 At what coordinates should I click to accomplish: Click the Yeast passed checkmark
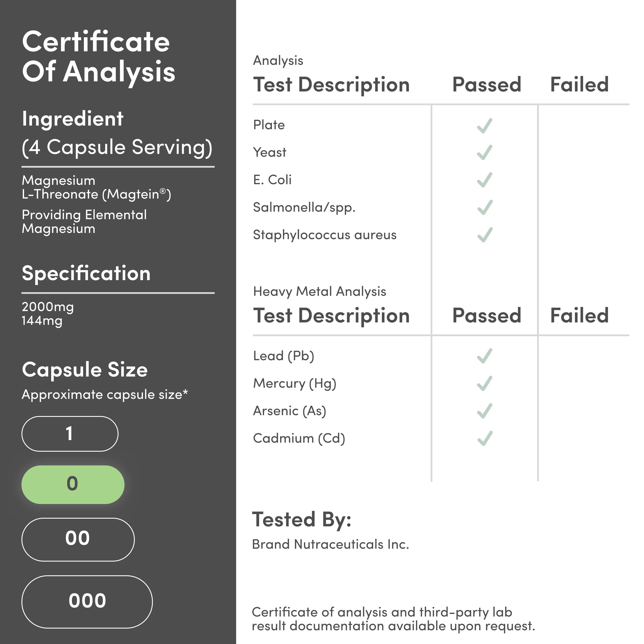tap(484, 152)
